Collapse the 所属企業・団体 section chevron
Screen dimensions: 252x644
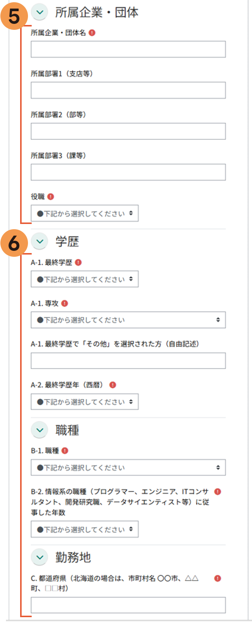[40, 12]
